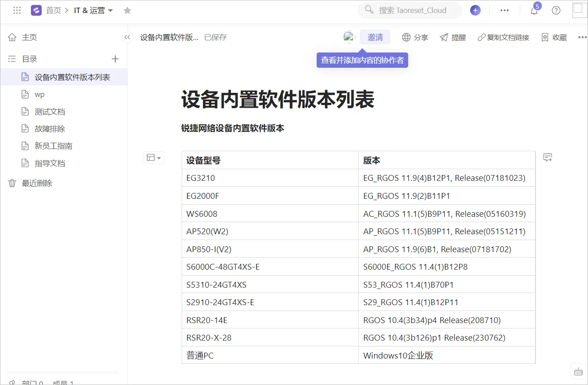This screenshot has height=385, width=588.
Task: Select the S2910-24GT4XS-E cell
Action: click(270, 302)
